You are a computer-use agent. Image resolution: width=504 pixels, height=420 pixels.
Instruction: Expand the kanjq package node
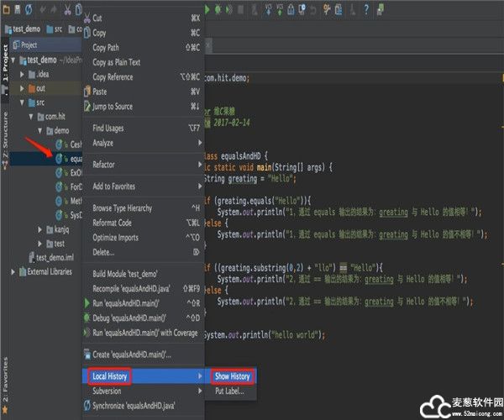coord(39,229)
